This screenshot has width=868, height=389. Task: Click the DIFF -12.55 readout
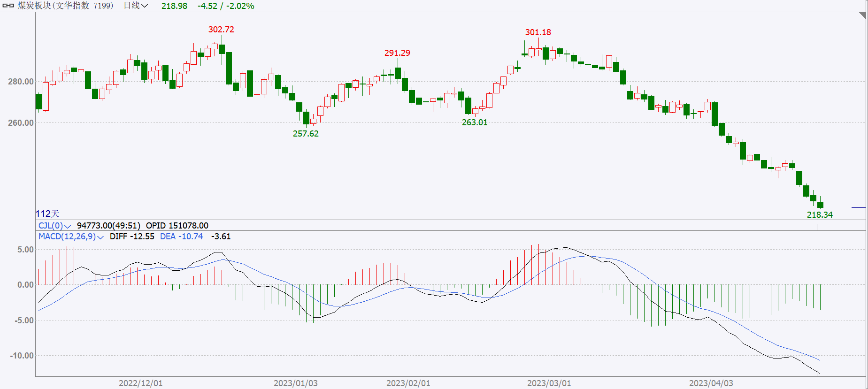click(132, 236)
